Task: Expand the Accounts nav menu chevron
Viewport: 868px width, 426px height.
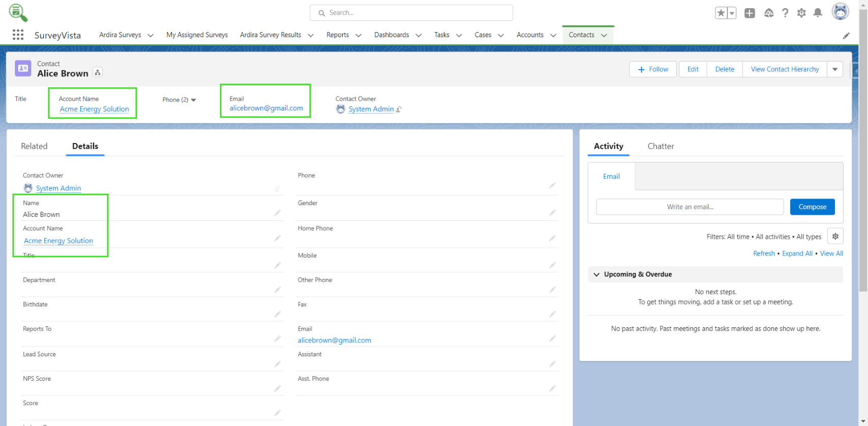Action: click(x=553, y=35)
